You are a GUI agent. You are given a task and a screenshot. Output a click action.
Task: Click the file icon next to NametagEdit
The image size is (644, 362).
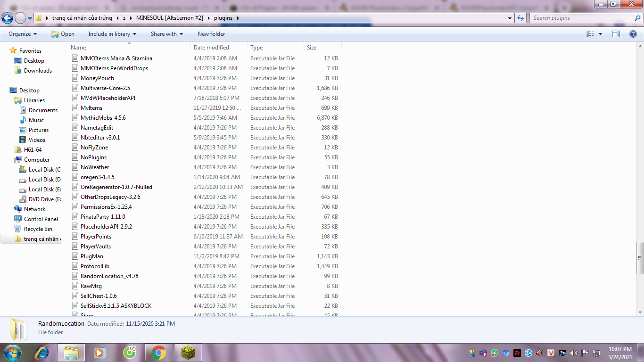pyautogui.click(x=74, y=128)
